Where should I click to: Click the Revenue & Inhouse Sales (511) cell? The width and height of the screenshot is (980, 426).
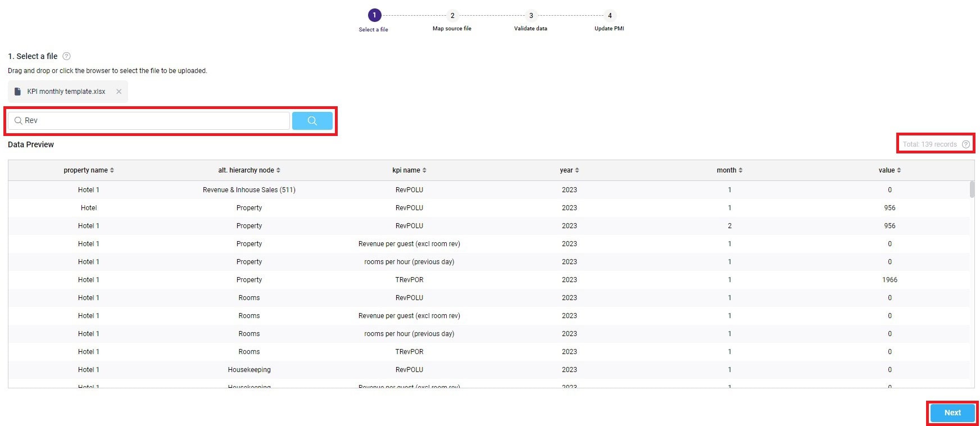249,190
